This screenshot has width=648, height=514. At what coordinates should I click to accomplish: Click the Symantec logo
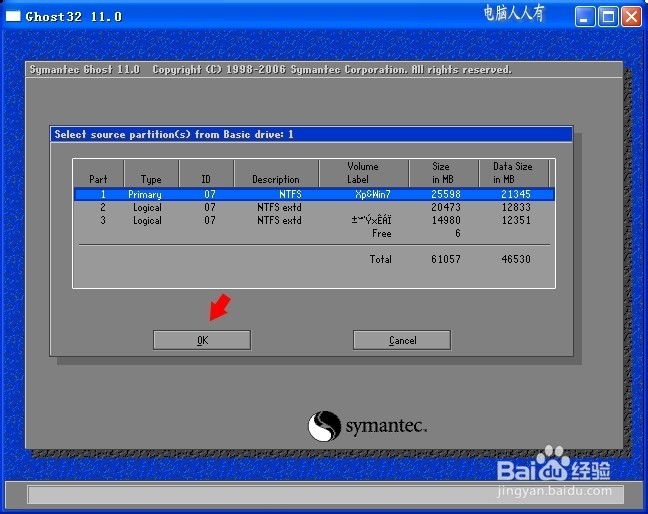[367, 426]
